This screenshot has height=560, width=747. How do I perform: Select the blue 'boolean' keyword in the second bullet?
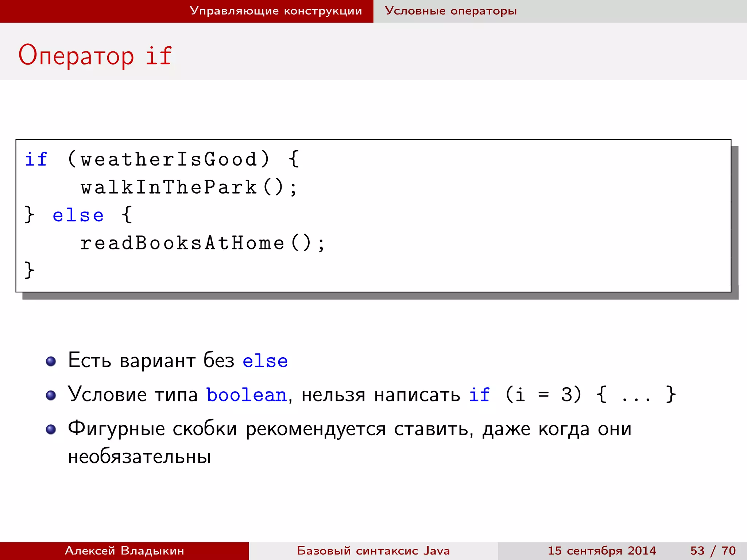pos(247,395)
